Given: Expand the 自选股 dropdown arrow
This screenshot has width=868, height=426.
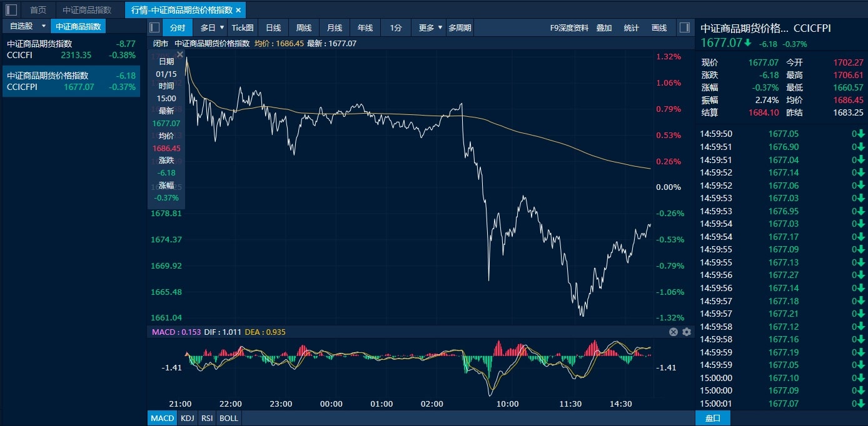Looking at the screenshot, I should click(x=43, y=26).
